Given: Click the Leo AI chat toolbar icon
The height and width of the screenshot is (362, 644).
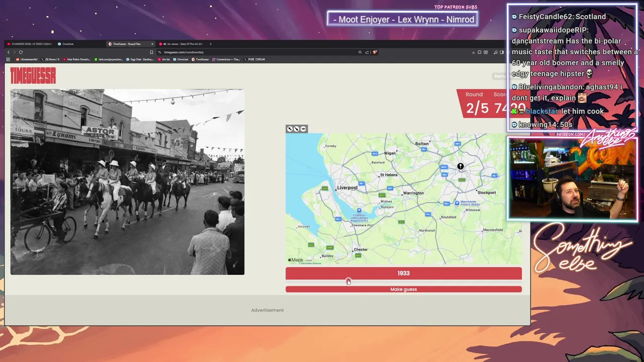Looking at the screenshot, I should 485,52.
